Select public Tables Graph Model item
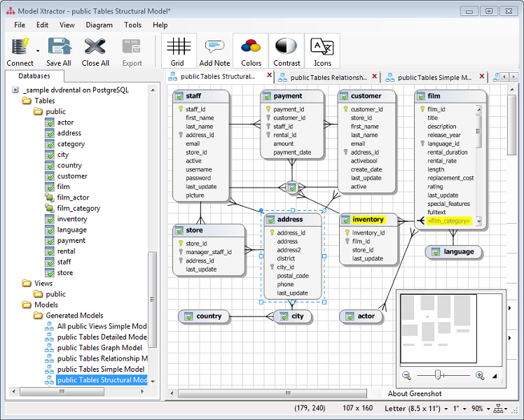Screen dimensions: 524x420 tap(99, 347)
